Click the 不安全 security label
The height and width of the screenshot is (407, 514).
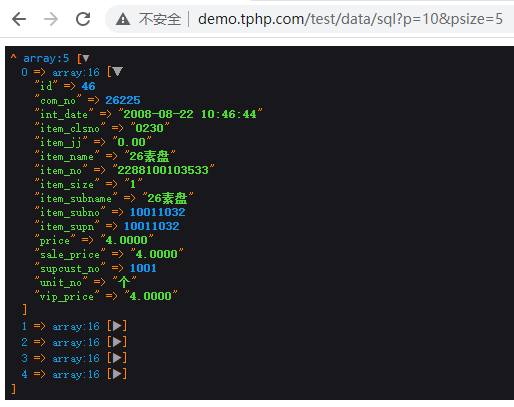click(160, 19)
